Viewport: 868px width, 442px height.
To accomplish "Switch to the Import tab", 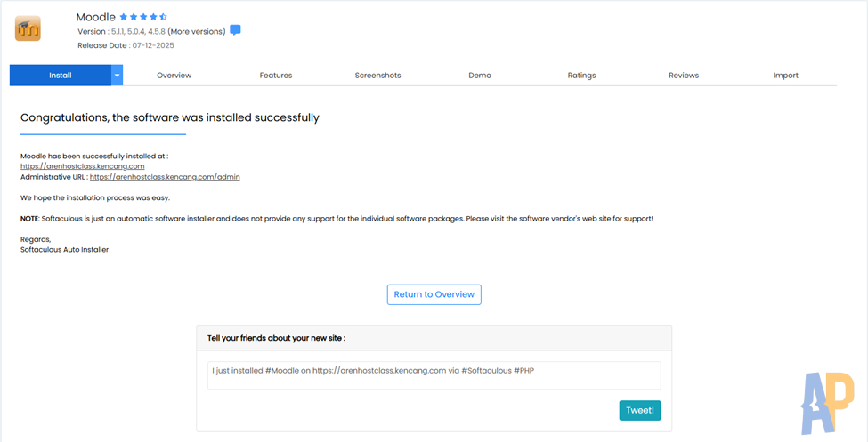I will pyautogui.click(x=785, y=76).
